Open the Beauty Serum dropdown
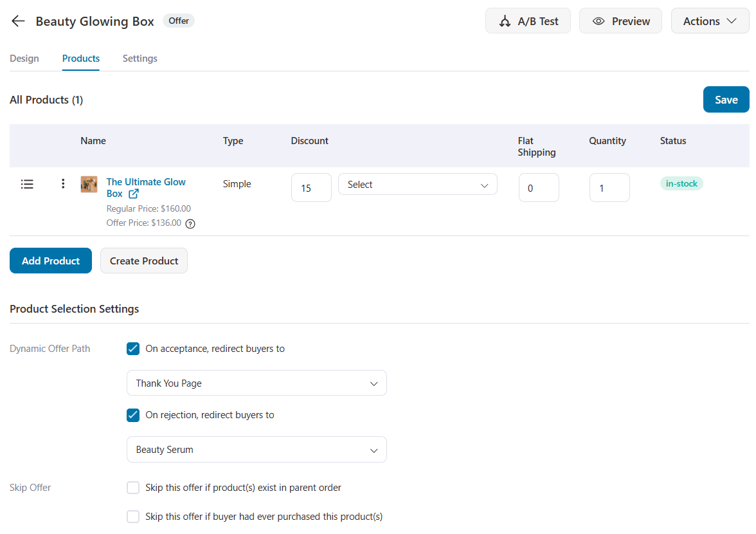The width and height of the screenshot is (756, 534). tap(256, 450)
